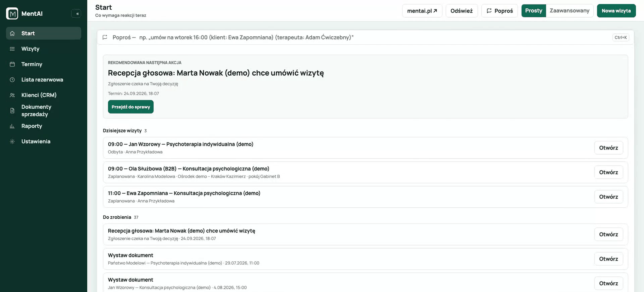Collapse the sidebar with the chevron button

pos(76,14)
